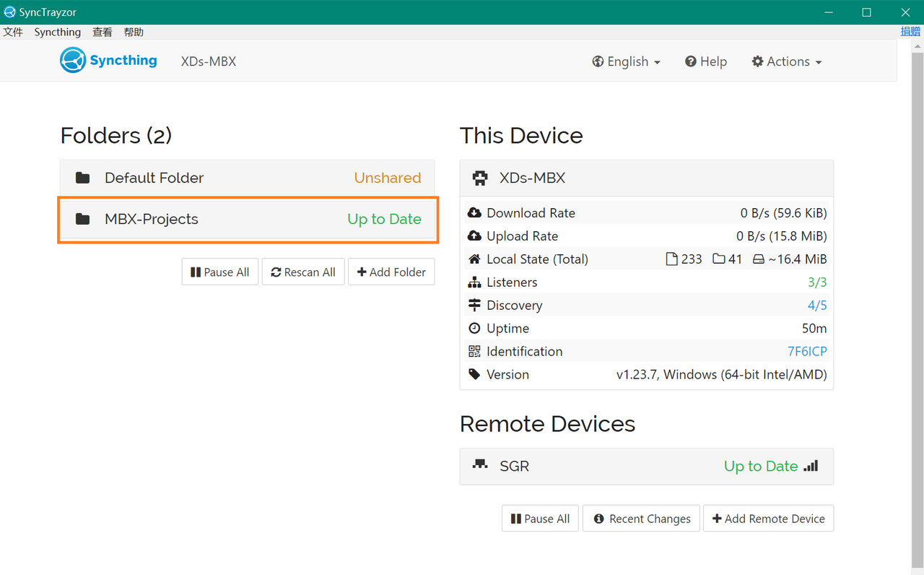This screenshot has width=924, height=575.
Task: Click the file count icon in Local State
Action: point(671,259)
